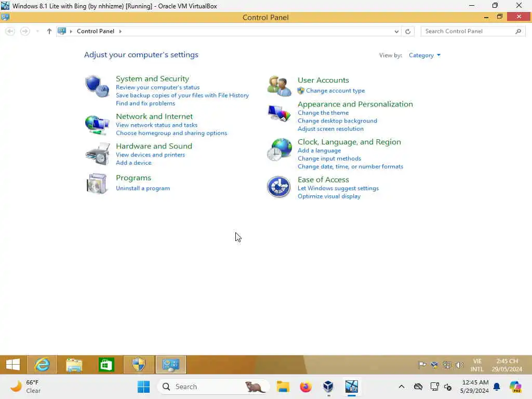
Task: Focus the Search Control Panel field
Action: pos(473,31)
